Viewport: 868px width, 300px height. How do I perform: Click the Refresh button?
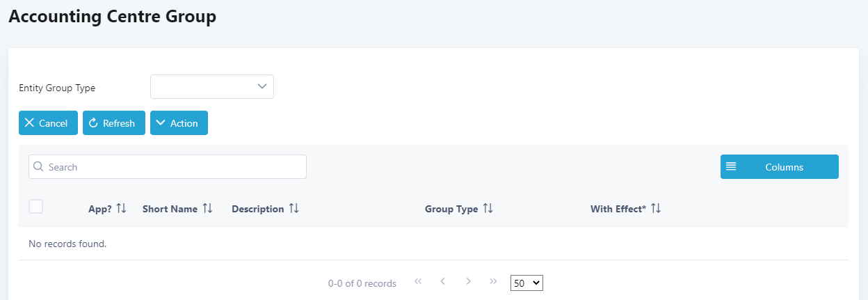point(114,123)
